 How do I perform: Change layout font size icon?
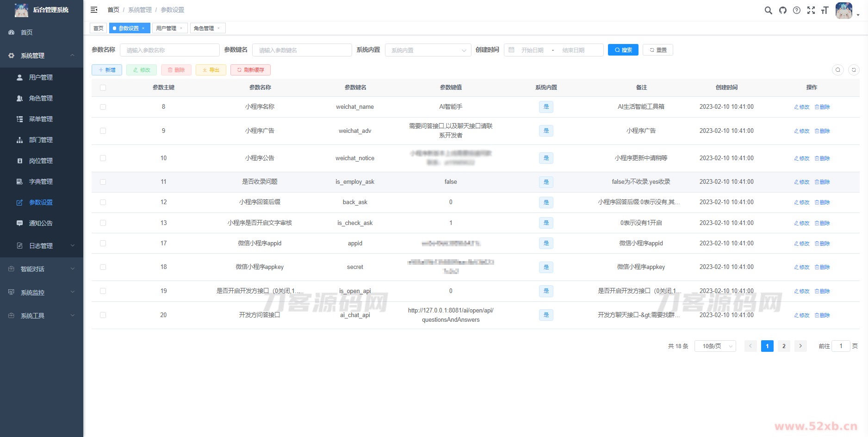point(825,10)
